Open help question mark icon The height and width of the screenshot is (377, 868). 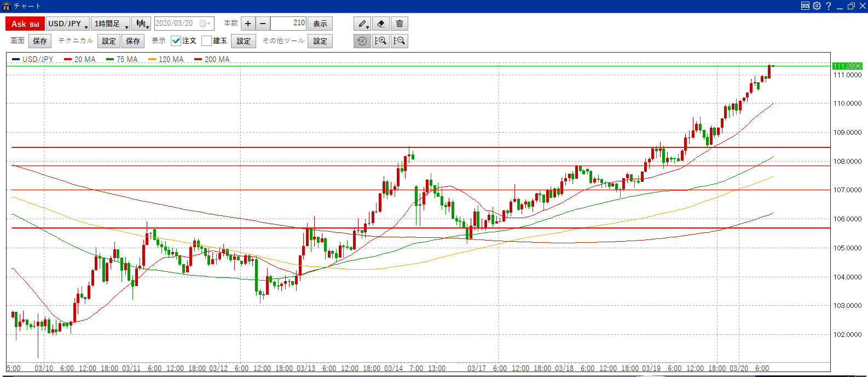tap(829, 6)
